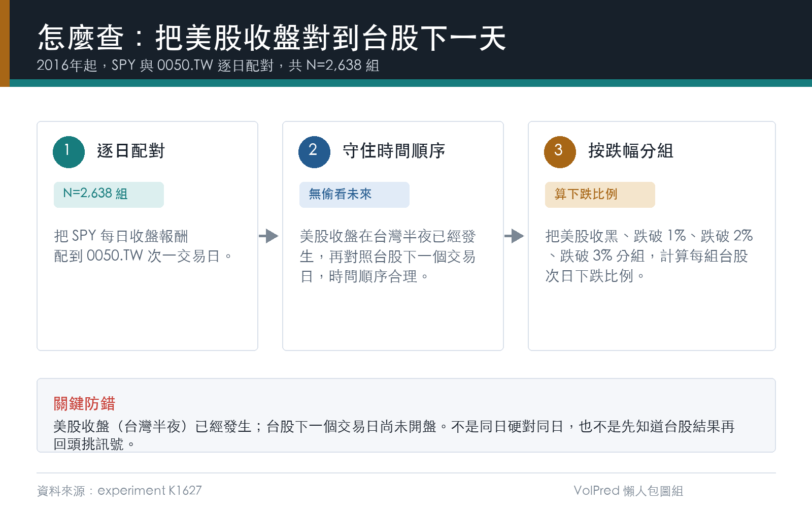The image size is (812, 508).
Task: Click the N=2,638 組 tag
Action: 109,195
